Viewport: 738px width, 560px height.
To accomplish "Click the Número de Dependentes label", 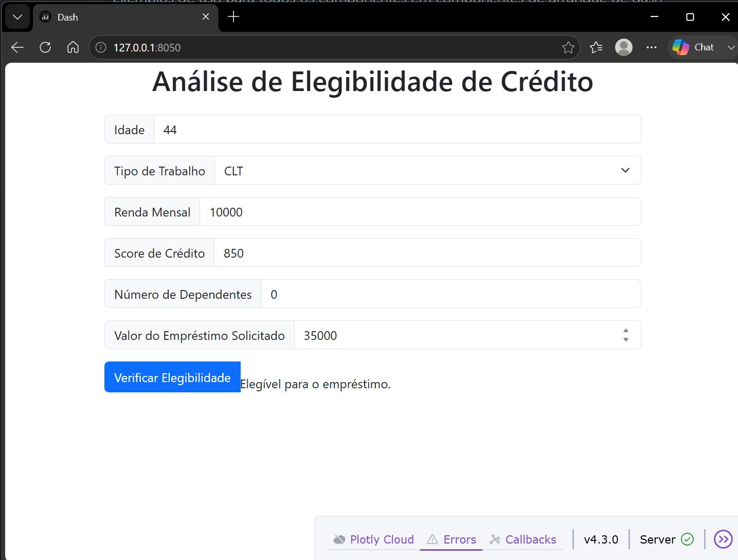I will pyautogui.click(x=183, y=294).
